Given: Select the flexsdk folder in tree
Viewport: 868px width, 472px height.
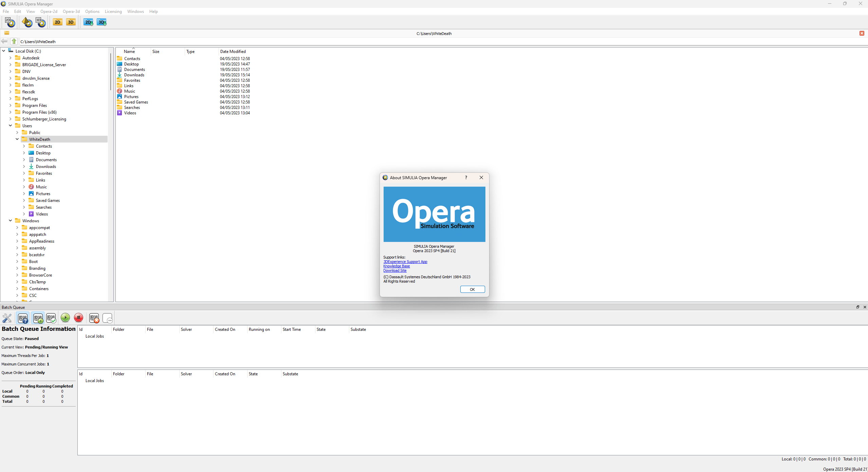Looking at the screenshot, I should [x=29, y=92].
